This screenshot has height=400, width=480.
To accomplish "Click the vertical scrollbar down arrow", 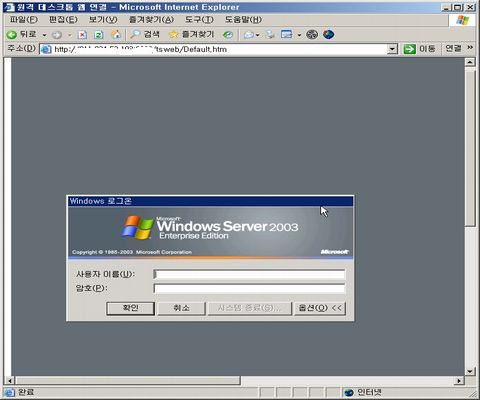I will 470,371.
